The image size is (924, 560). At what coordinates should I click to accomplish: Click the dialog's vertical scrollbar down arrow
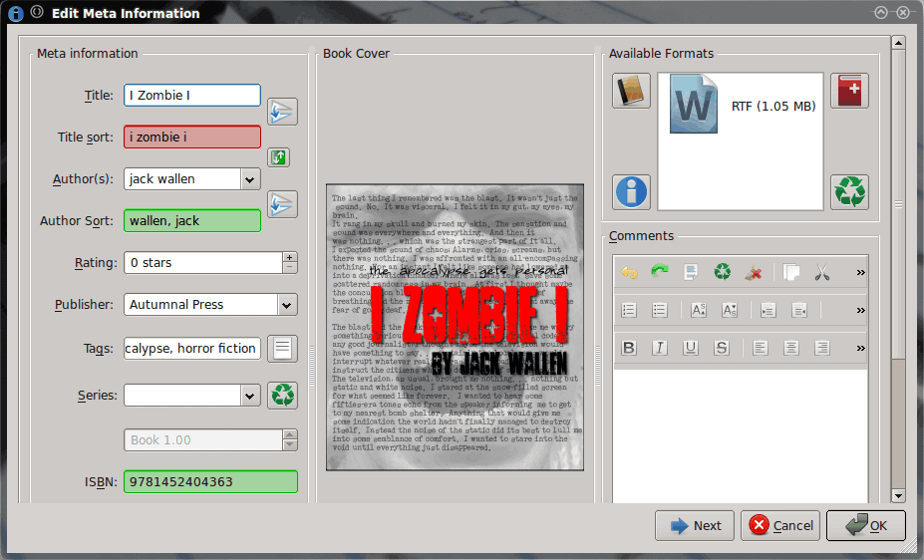898,496
